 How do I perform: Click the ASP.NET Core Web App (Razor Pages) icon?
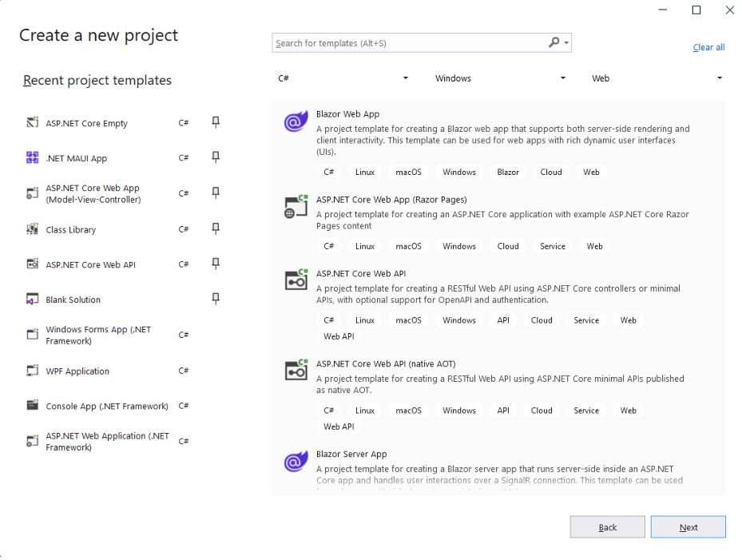(x=296, y=208)
